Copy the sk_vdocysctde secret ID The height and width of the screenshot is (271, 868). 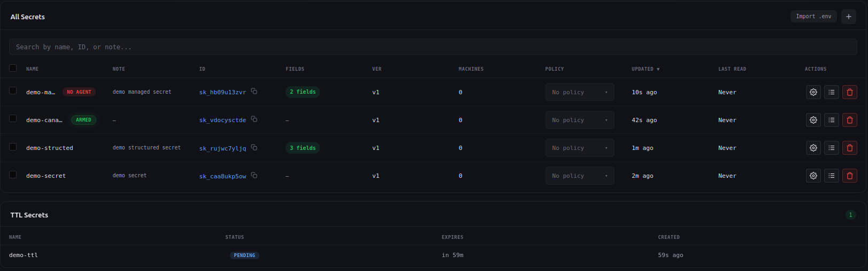254,119
